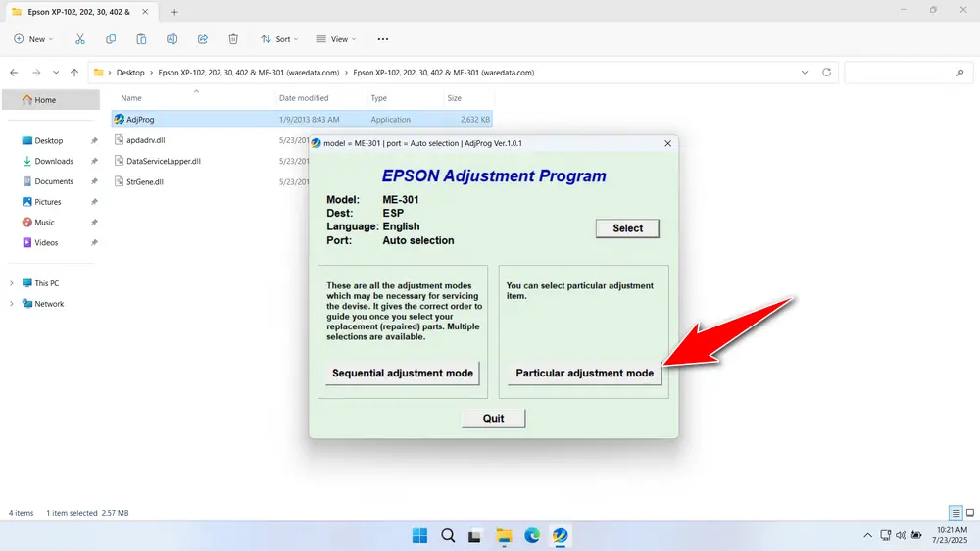Image resolution: width=980 pixels, height=551 pixels.
Task: Refresh the current folder view
Action: point(826,73)
